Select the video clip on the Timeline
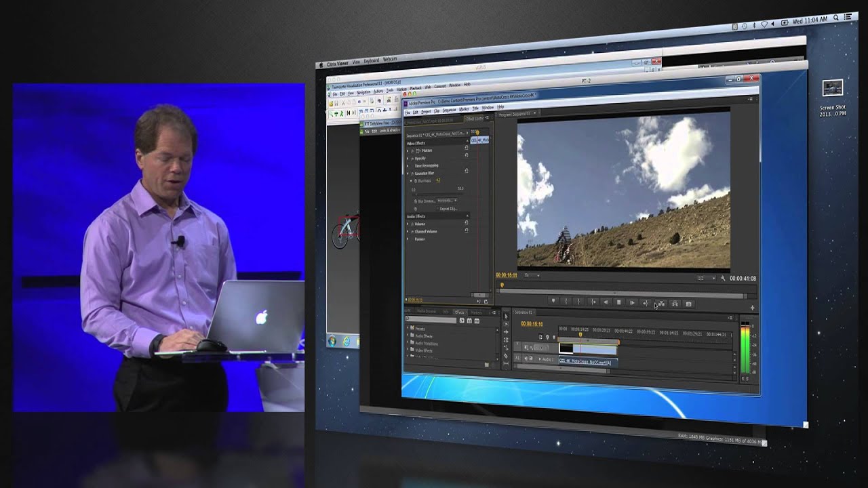The height and width of the screenshot is (488, 868). [x=587, y=348]
